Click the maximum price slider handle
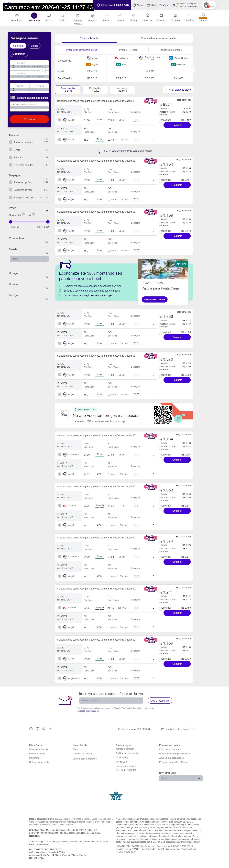Image resolution: width=229 pixels, height=868 pixels. 48,222
